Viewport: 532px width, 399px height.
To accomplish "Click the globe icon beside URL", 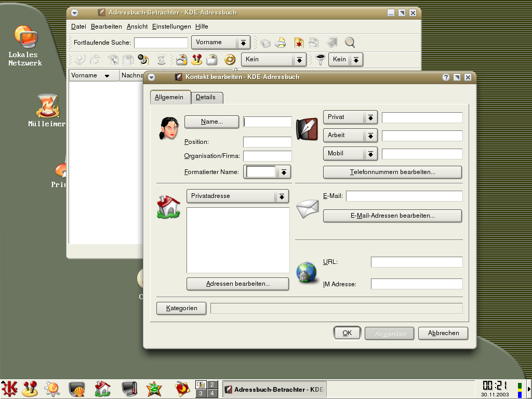I will click(307, 272).
